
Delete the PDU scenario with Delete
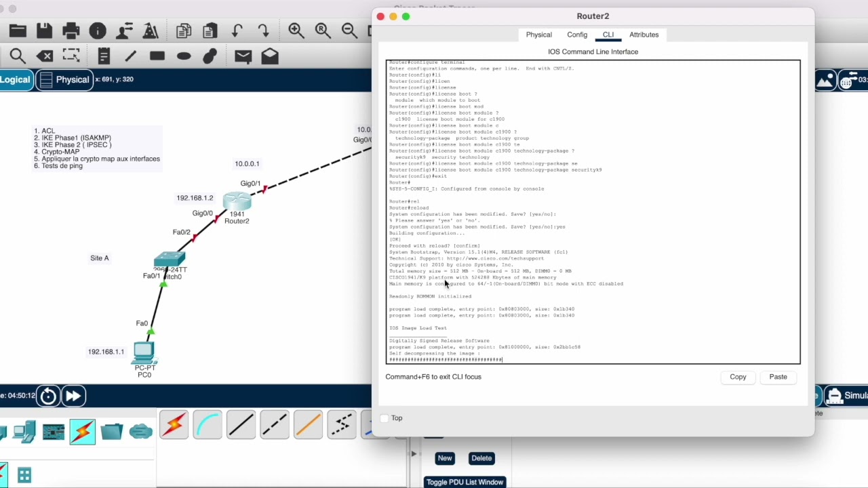tap(481, 458)
